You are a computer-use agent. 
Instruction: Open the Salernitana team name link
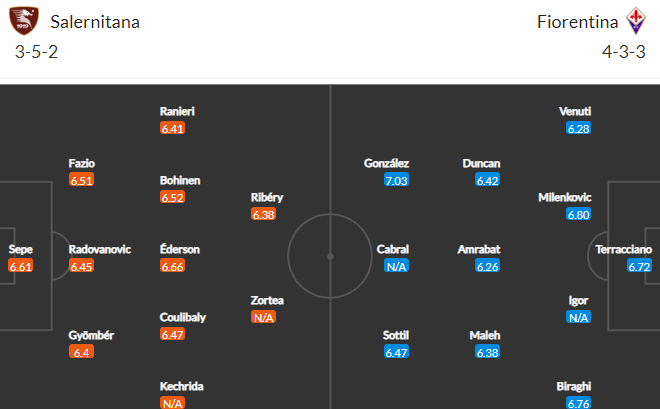[x=95, y=22]
